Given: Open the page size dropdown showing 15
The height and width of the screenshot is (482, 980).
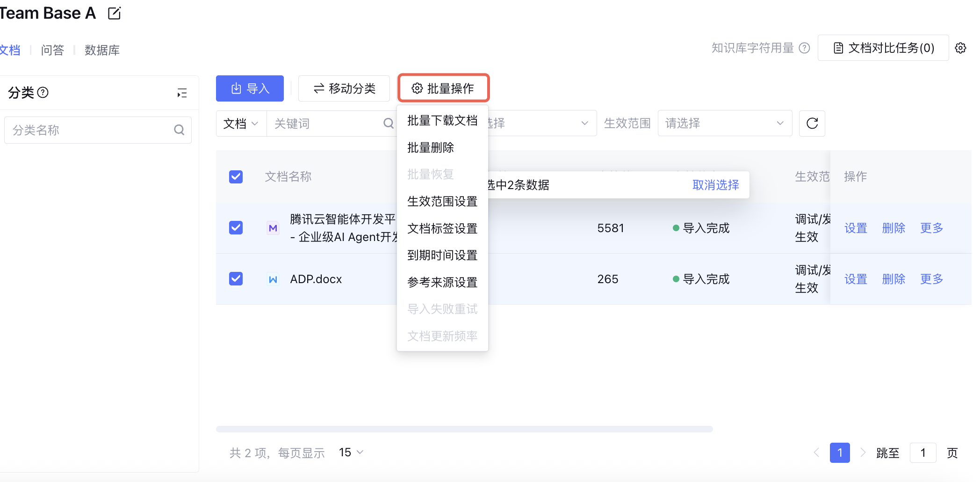Looking at the screenshot, I should pyautogui.click(x=351, y=452).
